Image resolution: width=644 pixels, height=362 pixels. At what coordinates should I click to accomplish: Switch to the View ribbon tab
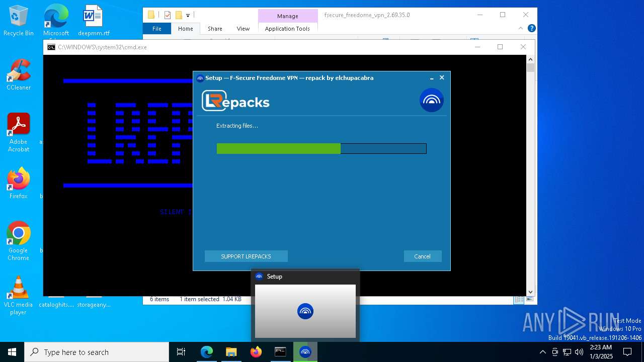pyautogui.click(x=243, y=29)
